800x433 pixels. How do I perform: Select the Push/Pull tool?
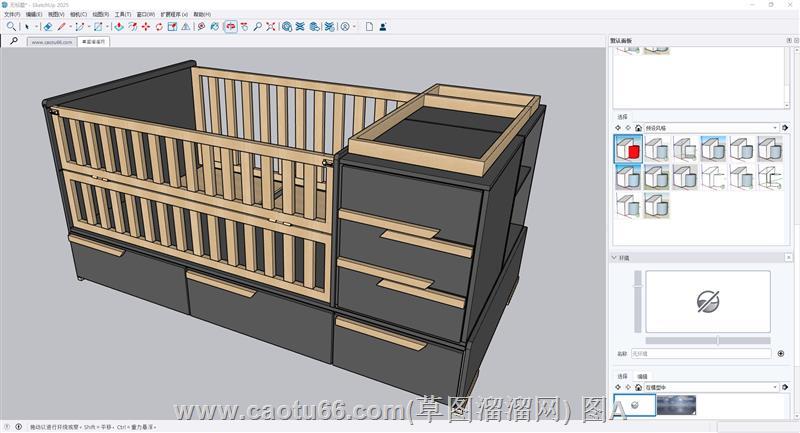point(119,27)
